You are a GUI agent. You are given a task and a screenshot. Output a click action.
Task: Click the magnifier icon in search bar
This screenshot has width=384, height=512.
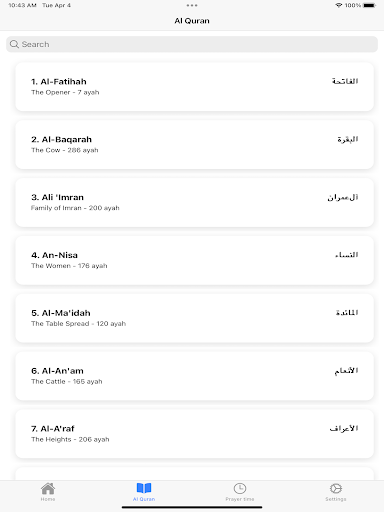click(x=14, y=44)
